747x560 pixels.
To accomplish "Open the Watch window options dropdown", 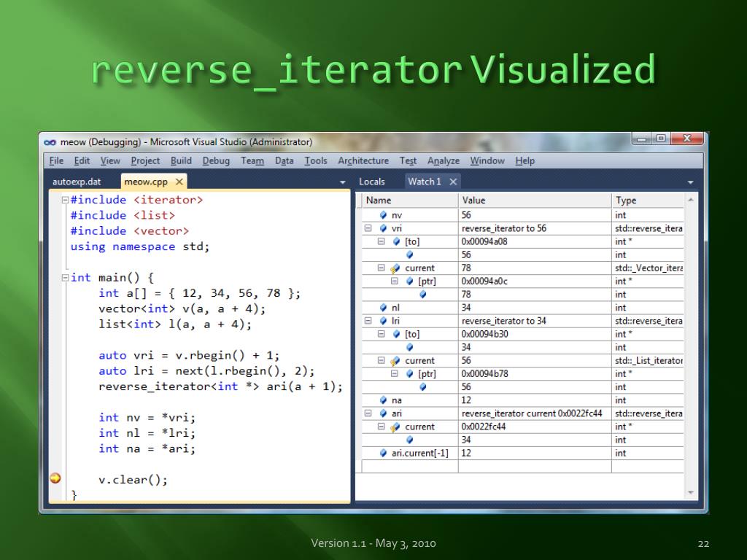I will (x=690, y=182).
